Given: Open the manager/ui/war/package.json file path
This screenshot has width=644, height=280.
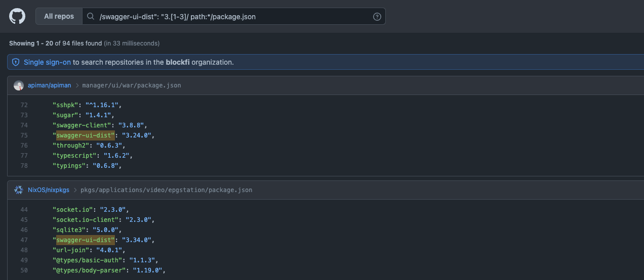Looking at the screenshot, I should click(x=131, y=85).
